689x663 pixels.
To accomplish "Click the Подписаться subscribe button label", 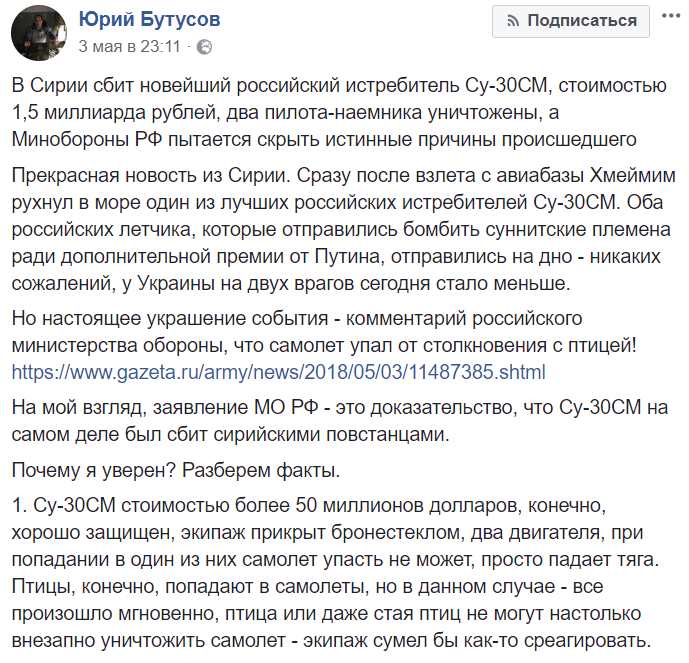I will tap(582, 21).
